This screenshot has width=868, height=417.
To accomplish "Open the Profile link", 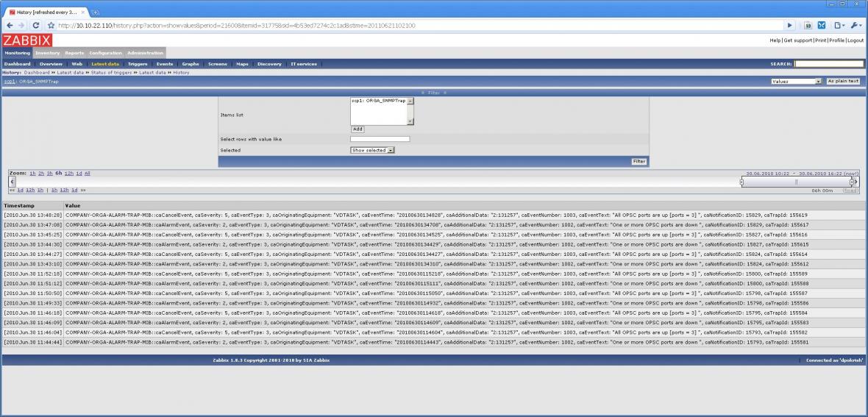I will pyautogui.click(x=836, y=40).
